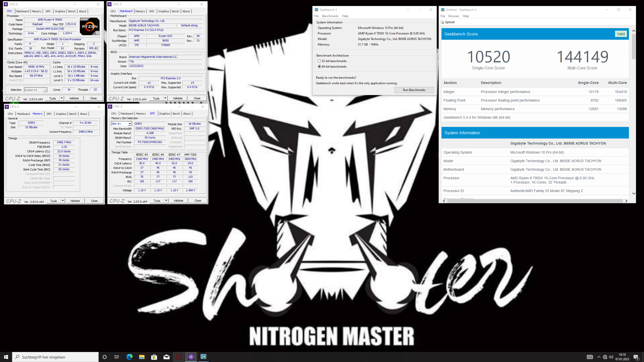Click horizontal scrollbar in Geekbench results

(x=535, y=201)
